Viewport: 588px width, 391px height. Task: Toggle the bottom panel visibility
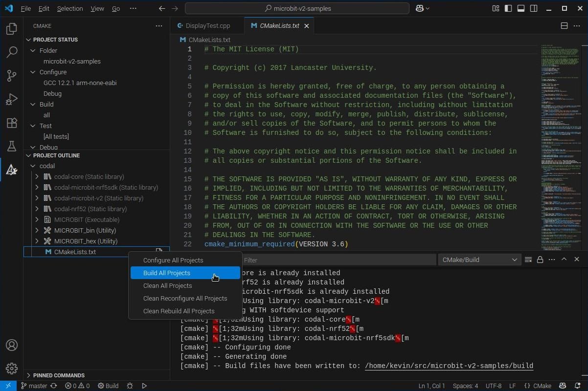[520, 8]
